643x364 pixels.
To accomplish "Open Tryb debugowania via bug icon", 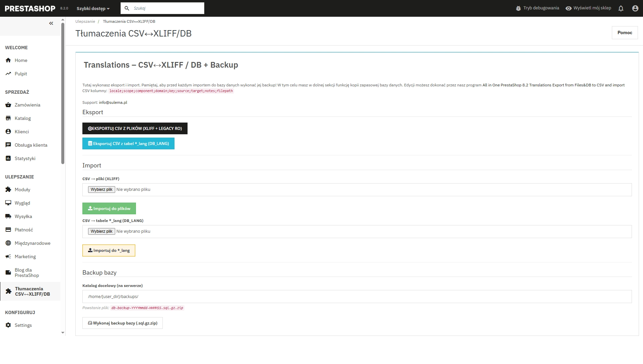I will (x=518, y=8).
